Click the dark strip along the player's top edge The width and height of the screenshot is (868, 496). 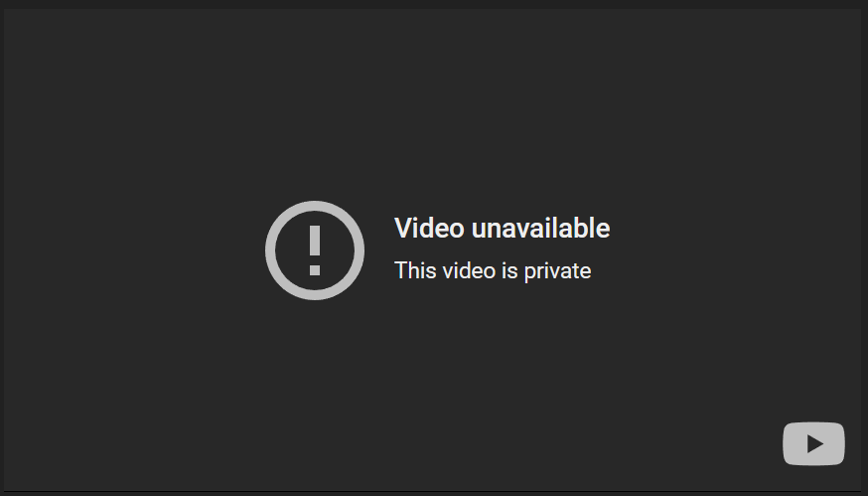pyautogui.click(x=434, y=4)
